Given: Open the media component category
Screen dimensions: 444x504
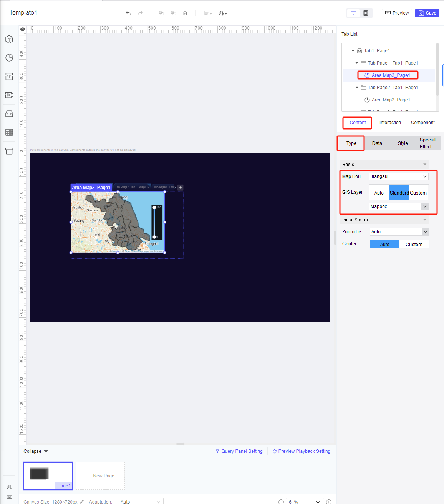Looking at the screenshot, I should (x=9, y=95).
